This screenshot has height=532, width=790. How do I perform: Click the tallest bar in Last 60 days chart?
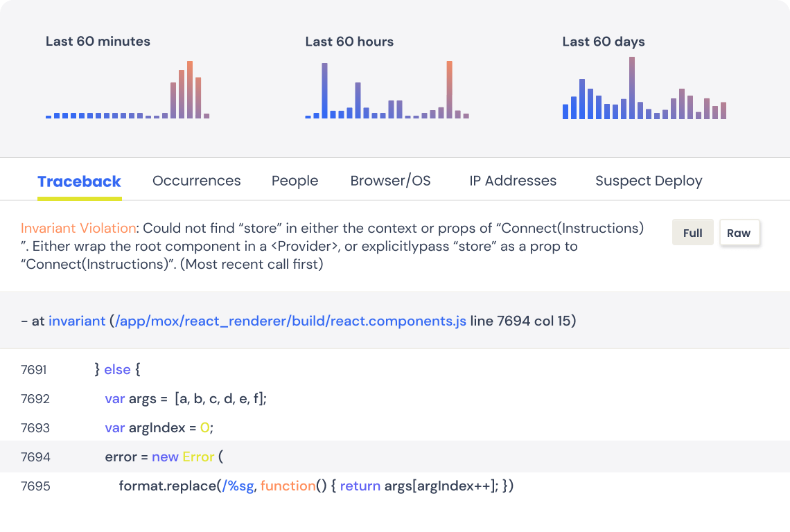click(x=632, y=88)
